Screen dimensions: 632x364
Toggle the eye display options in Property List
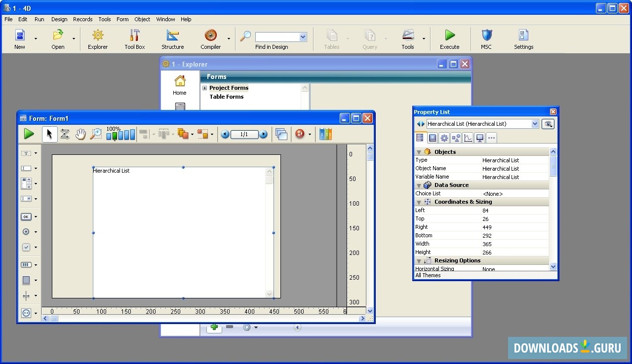point(548,124)
